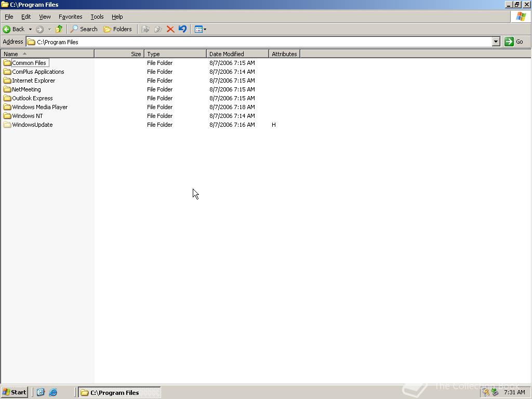Sort by the Type column header
Screen dimensions: 532x399
(x=176, y=54)
